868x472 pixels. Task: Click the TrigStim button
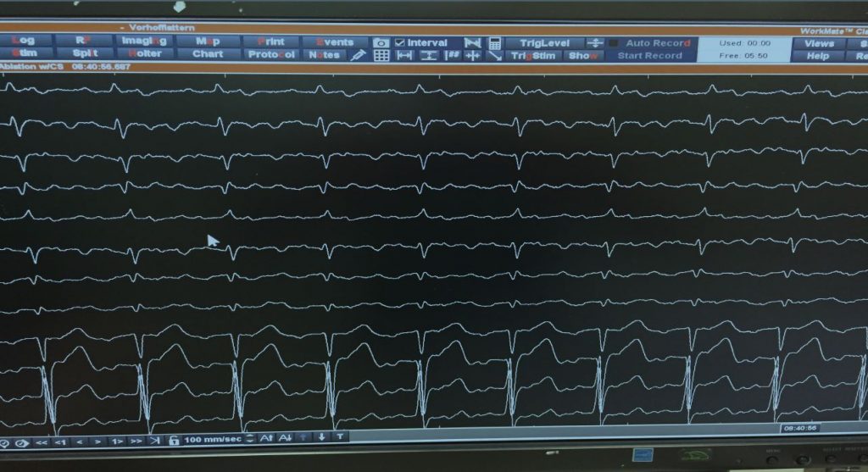[x=533, y=56]
